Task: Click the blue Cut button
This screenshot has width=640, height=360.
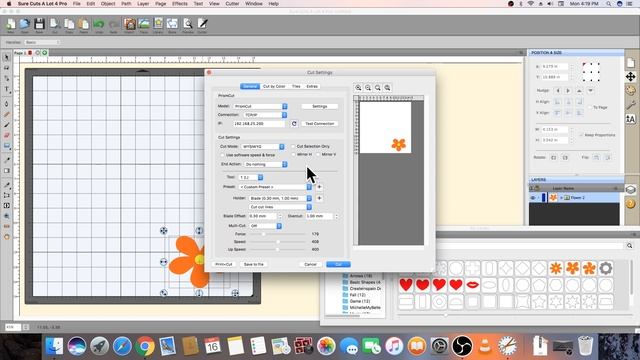Action: tap(338, 264)
